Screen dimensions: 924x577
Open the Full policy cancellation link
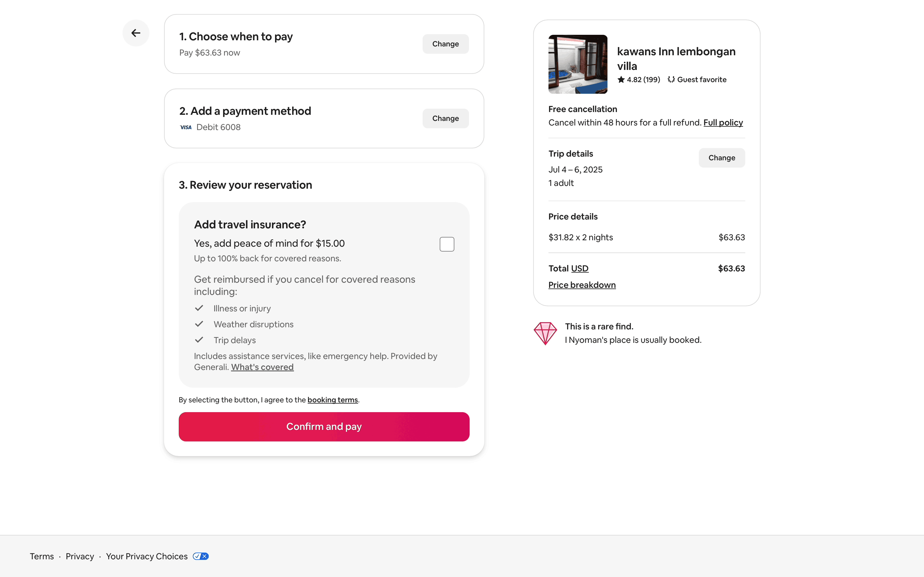[723, 123]
